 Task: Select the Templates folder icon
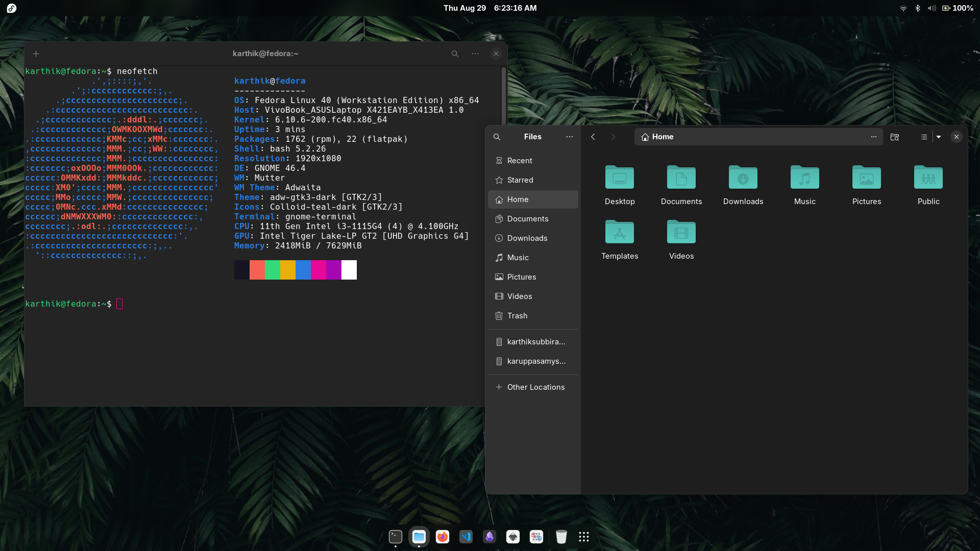click(620, 232)
